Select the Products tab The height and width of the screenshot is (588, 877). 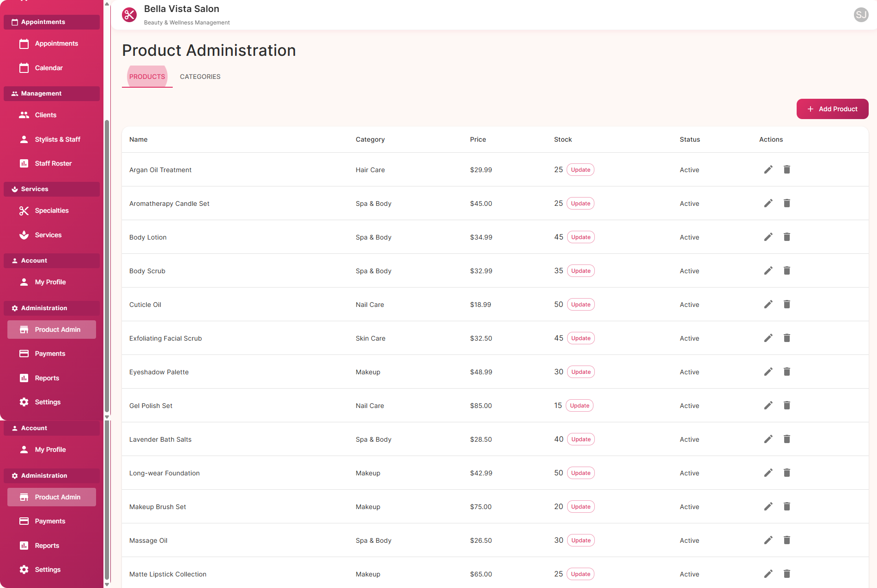(147, 77)
